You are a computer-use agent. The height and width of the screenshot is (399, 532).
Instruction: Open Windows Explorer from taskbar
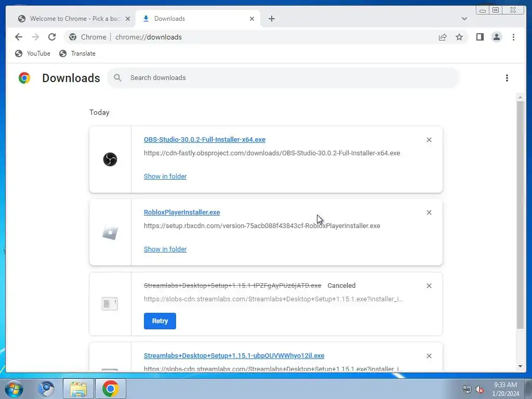[x=78, y=389]
